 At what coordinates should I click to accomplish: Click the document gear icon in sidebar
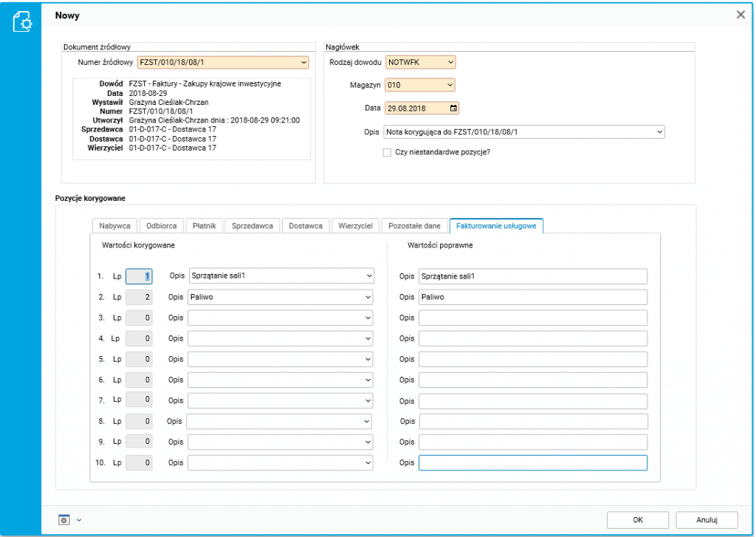point(22,21)
